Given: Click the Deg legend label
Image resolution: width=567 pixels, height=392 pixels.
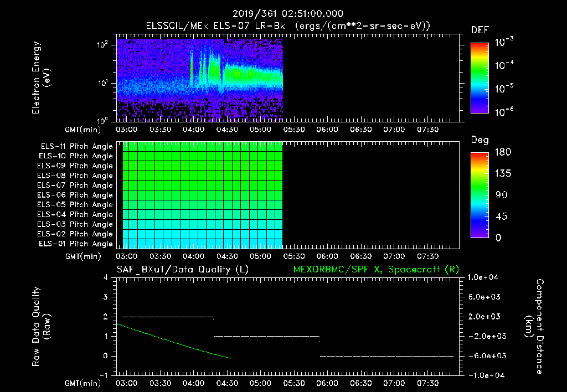Looking at the screenshot, I should coord(480,140).
